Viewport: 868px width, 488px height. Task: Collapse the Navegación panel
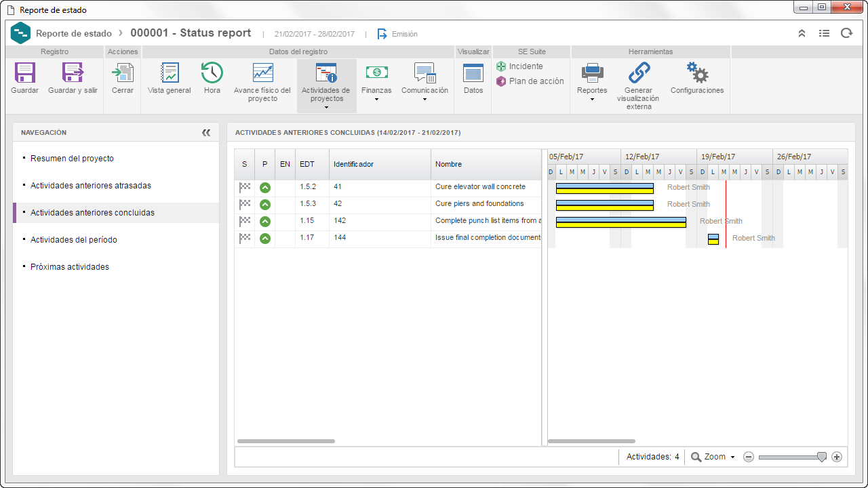[206, 133]
